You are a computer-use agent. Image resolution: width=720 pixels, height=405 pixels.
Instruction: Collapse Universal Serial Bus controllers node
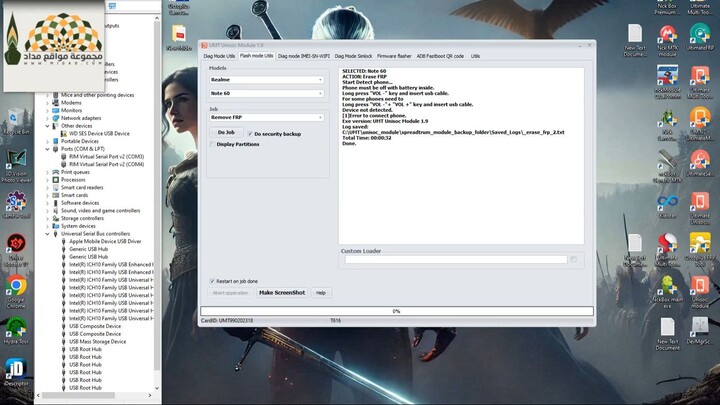47,234
